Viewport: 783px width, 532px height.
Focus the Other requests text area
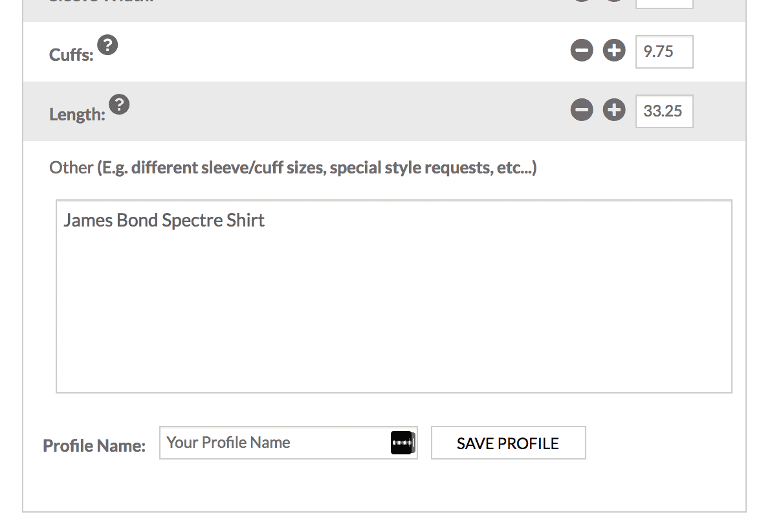394,296
